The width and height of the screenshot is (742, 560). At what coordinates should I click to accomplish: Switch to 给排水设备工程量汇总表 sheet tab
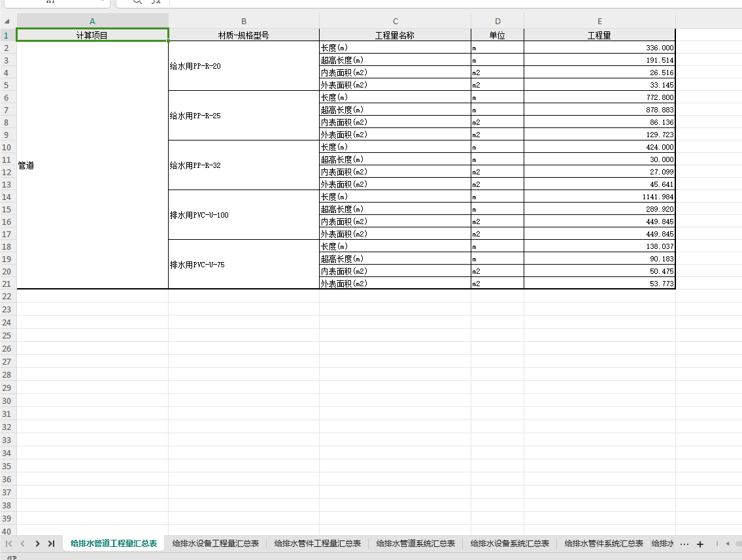pyautogui.click(x=215, y=544)
